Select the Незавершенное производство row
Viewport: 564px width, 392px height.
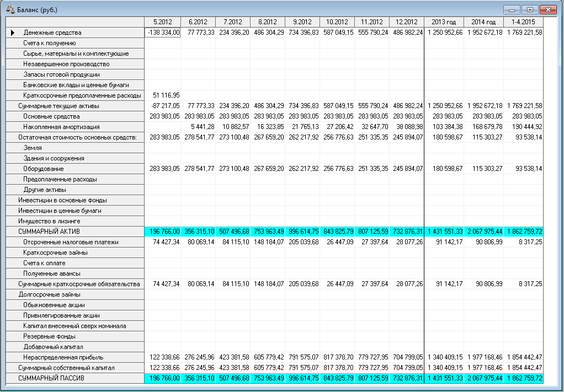[75, 64]
